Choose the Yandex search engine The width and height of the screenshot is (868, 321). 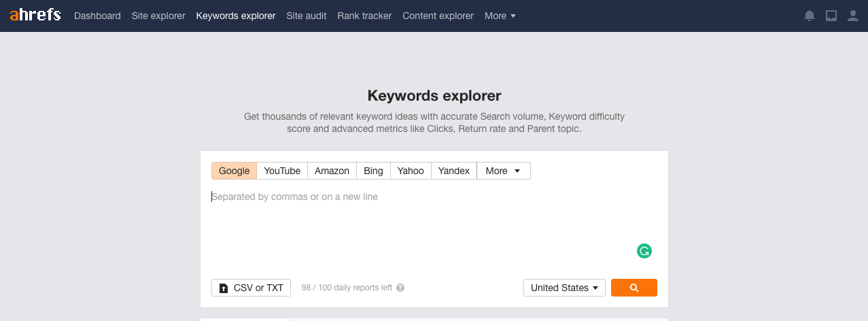(x=453, y=171)
